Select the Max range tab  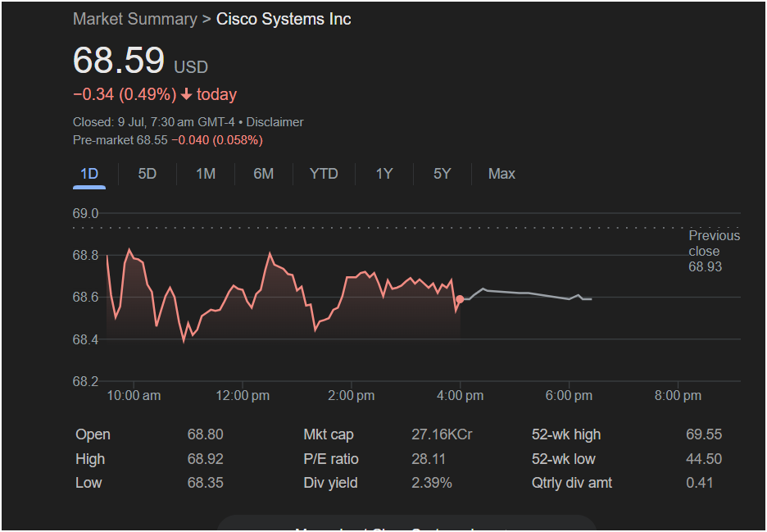coord(501,174)
